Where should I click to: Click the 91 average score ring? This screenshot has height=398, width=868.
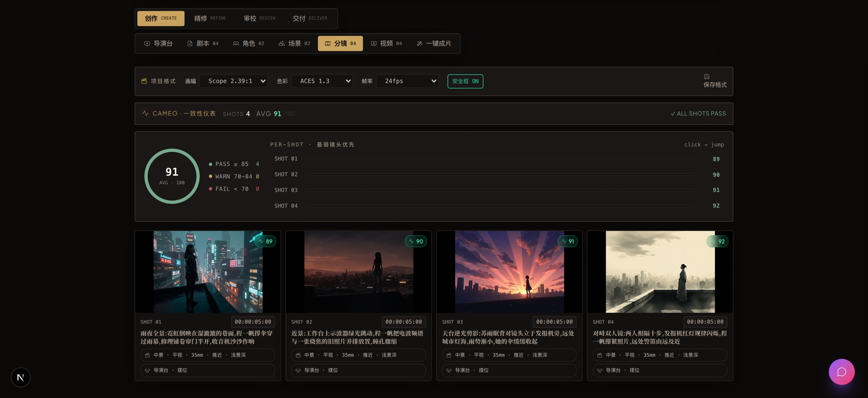coord(172,176)
